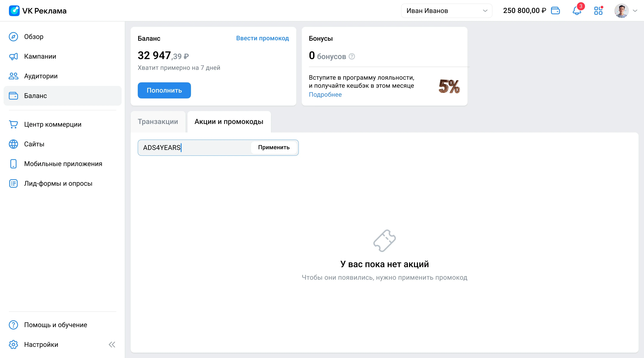Click the Мобильные приложения phone icon
This screenshot has width=644, height=358.
(14, 164)
